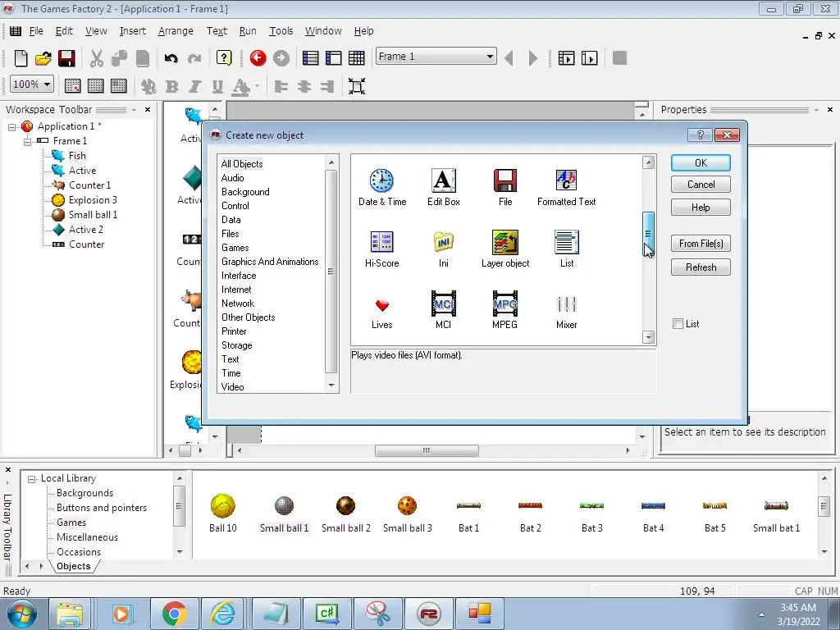Select the Audio category

click(x=232, y=178)
